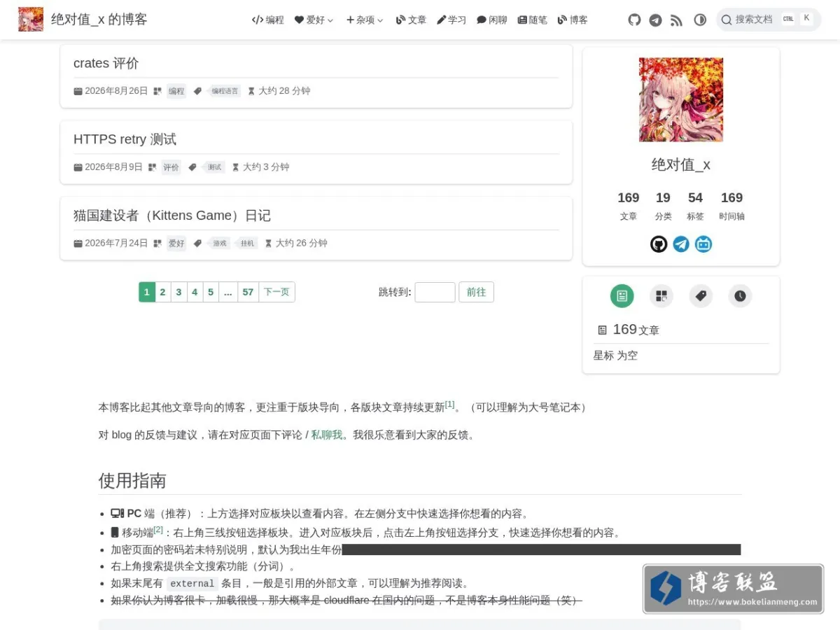Open the article titled crates 评价

(106, 63)
